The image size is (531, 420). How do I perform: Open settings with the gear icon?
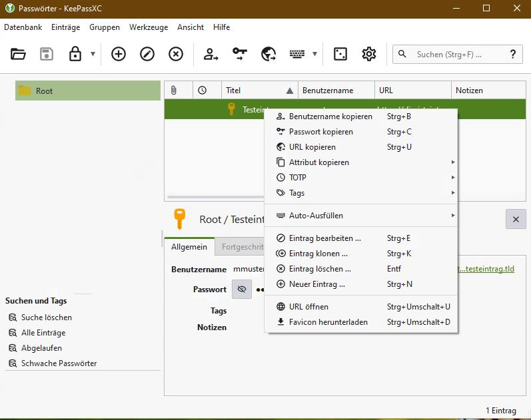(369, 55)
